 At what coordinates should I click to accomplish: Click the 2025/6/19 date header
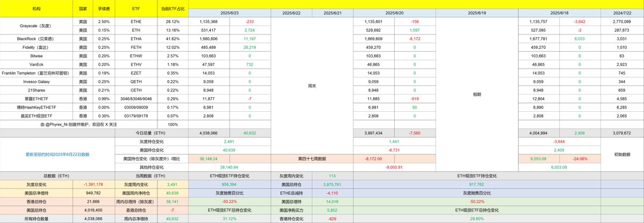pyautogui.click(x=477, y=13)
